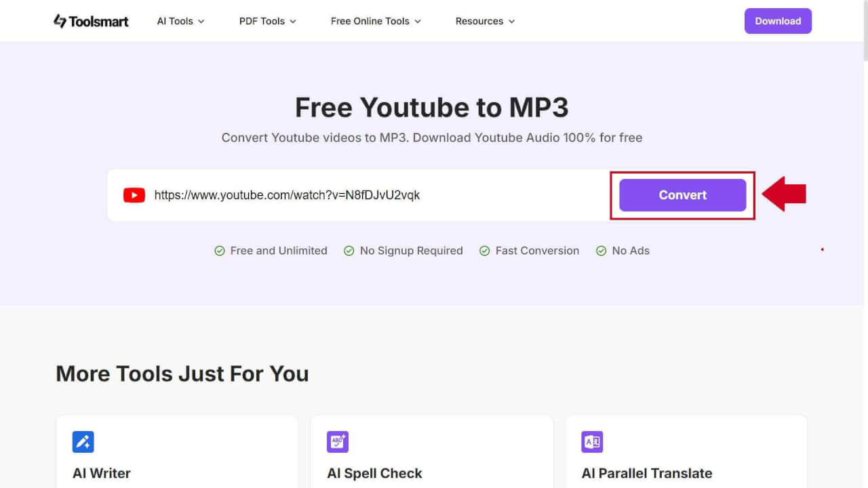Click the 'Convert Youtube videos to MP3' subtitle

[432, 138]
